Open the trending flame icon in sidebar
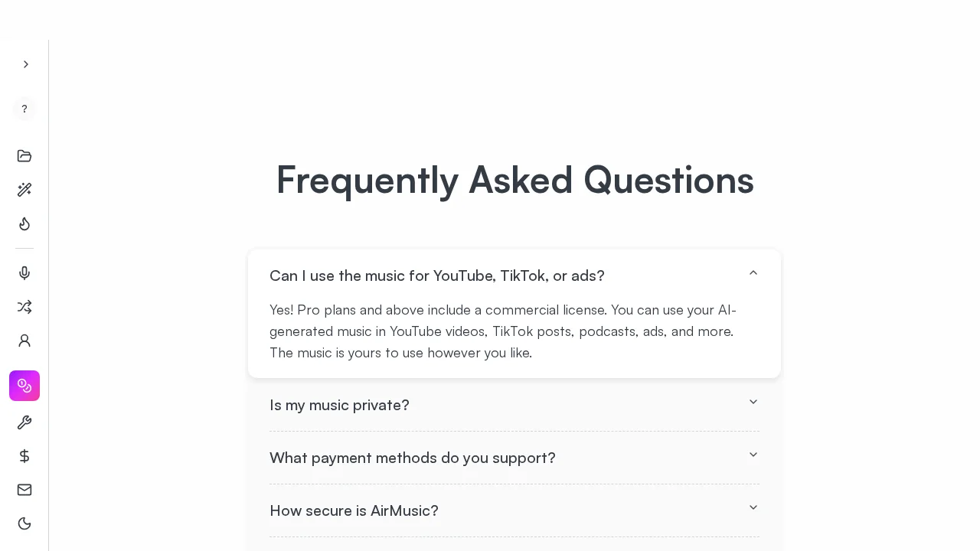Screen dimensions: 980x551 [24, 223]
